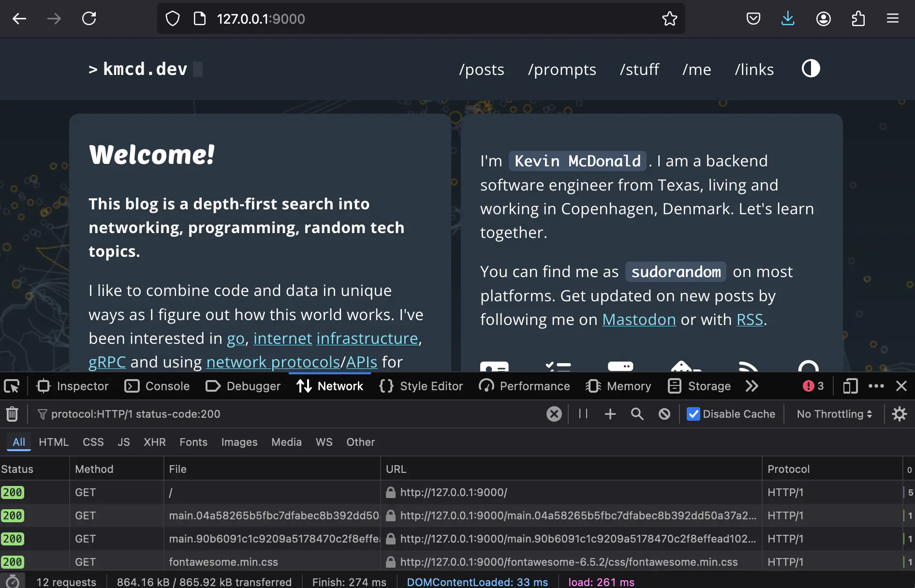The width and height of the screenshot is (915, 588).
Task: Open network search with magnifier icon
Action: click(x=637, y=414)
